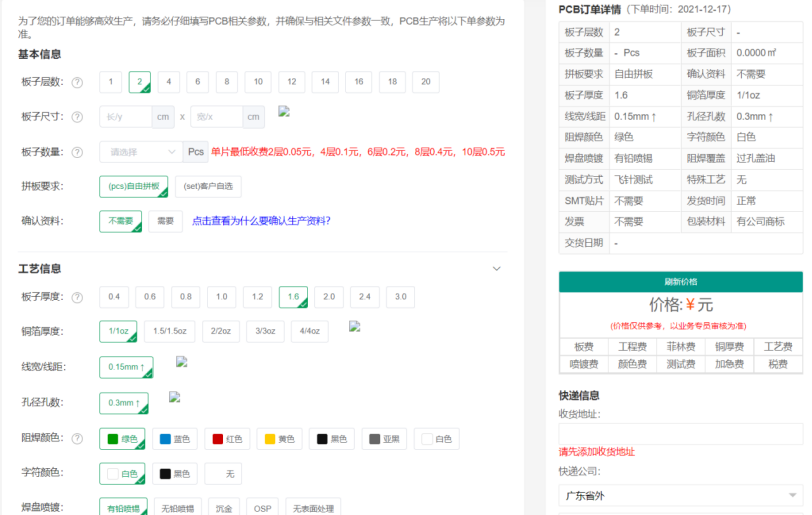Click help icon next to 铜箔厚度
812x515 pixels.
tap(77, 332)
